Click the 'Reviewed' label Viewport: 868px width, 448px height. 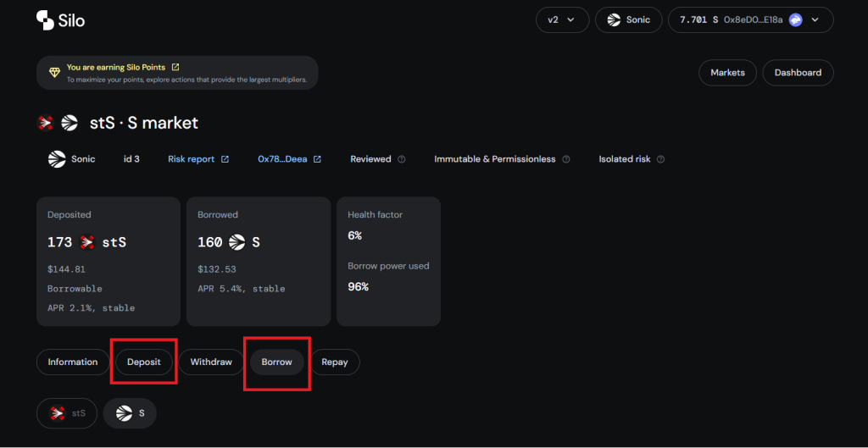370,158
